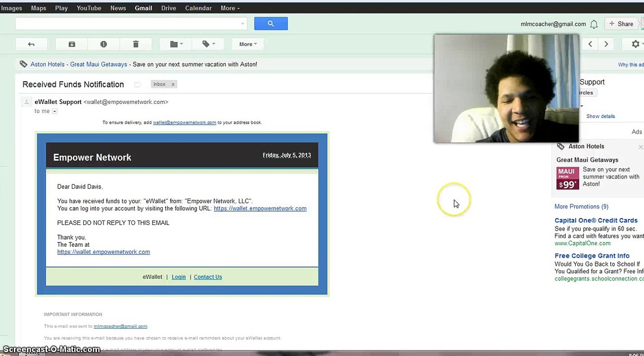Click the sender avatar icon
The height and width of the screenshot is (356, 644).
(26, 102)
